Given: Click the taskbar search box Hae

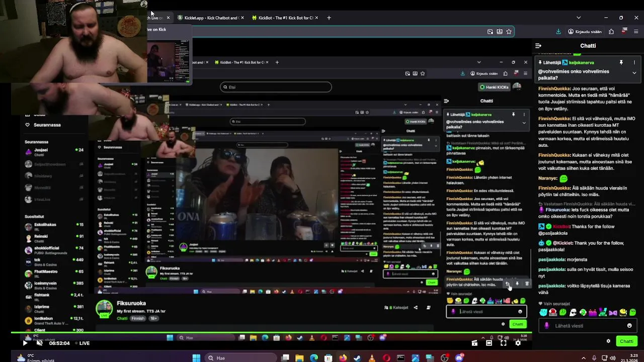Looking at the screenshot, I should coord(240,358).
